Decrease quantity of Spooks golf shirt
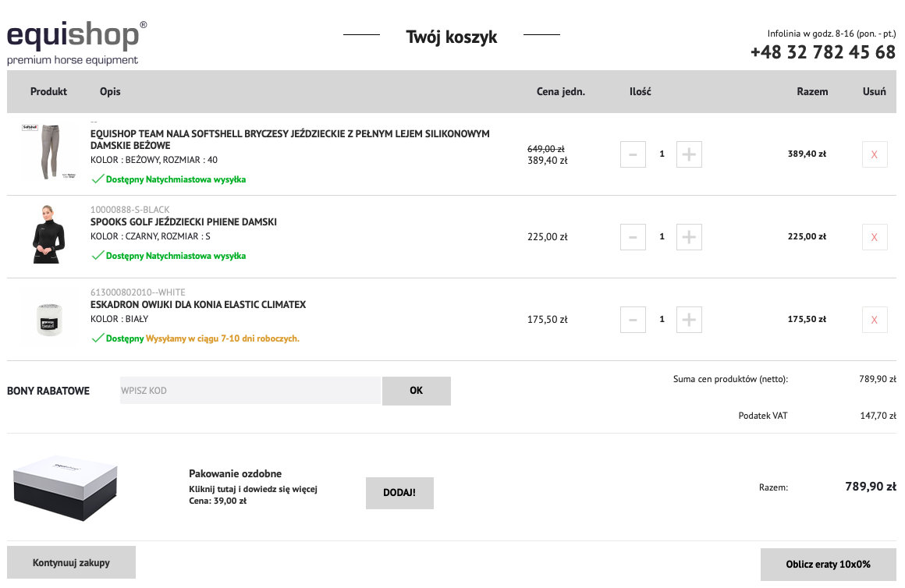905x588 pixels. [633, 237]
